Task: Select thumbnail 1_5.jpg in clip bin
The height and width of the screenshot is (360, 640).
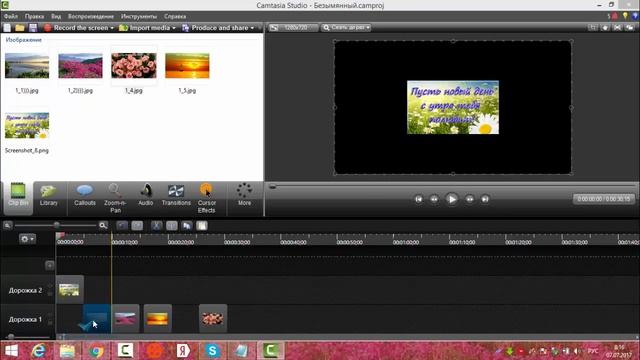Action: click(x=187, y=66)
